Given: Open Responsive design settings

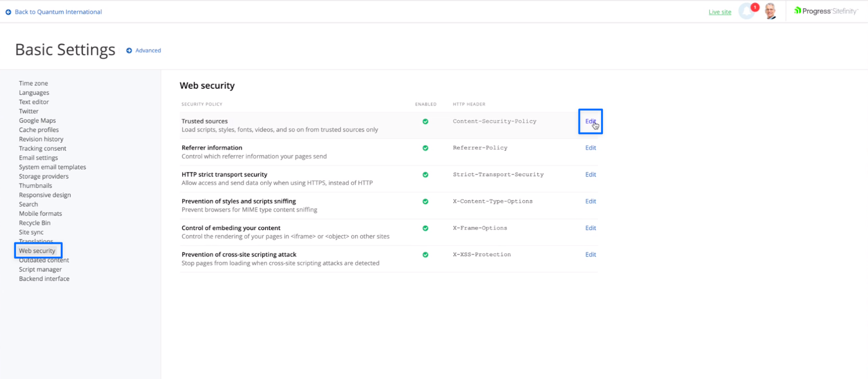Looking at the screenshot, I should [x=45, y=195].
